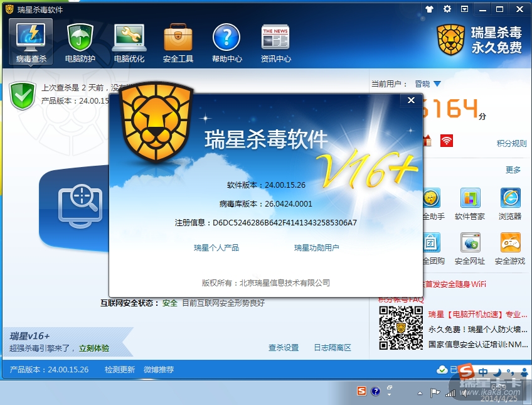Open 国家信息安全认证培训 news link

pos(477,345)
